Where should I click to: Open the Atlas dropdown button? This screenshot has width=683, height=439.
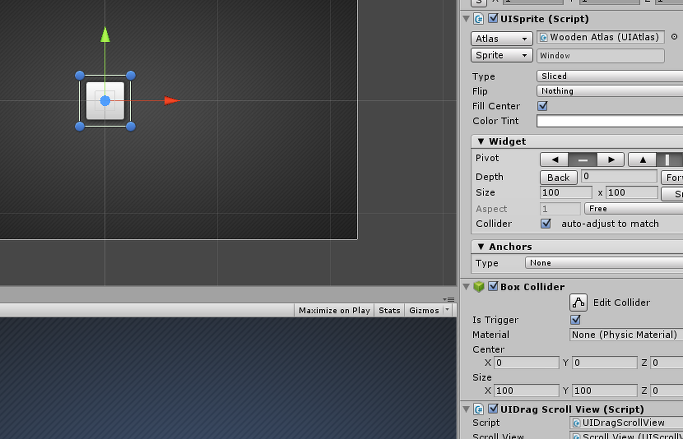(501, 38)
